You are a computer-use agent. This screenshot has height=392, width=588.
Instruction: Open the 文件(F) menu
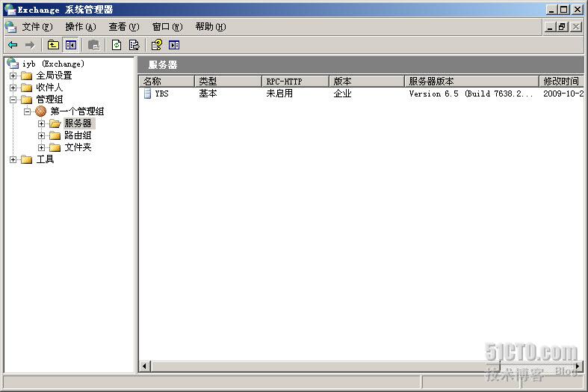(x=37, y=27)
